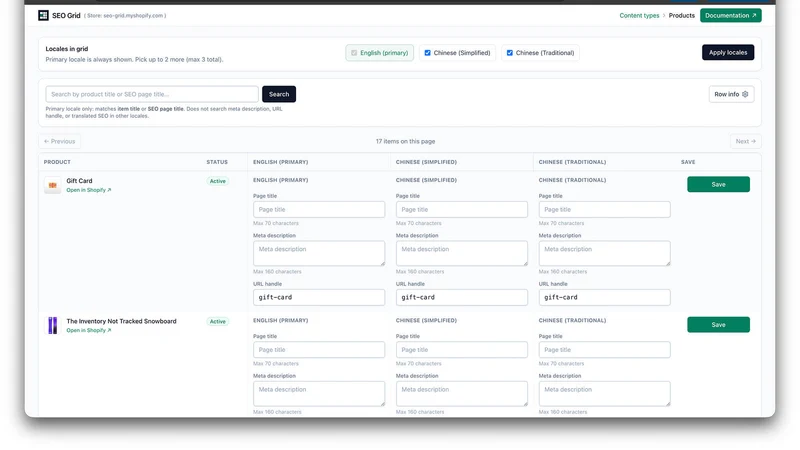Click the SAVE column header
This screenshot has height=450, width=800.
click(688, 162)
